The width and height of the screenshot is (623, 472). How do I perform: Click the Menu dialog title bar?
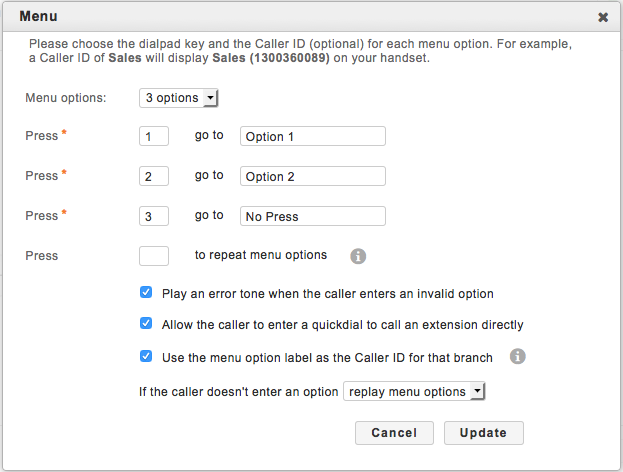tap(300, 17)
